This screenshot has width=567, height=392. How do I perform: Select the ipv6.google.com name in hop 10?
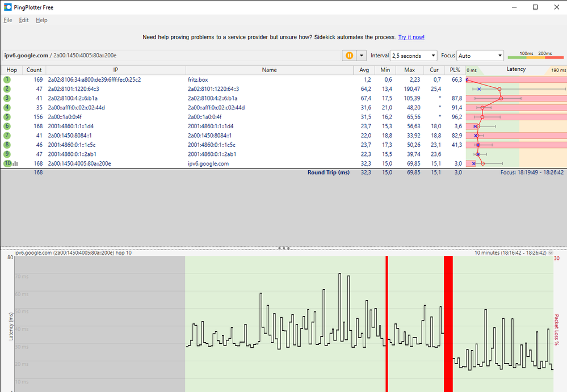208,164
